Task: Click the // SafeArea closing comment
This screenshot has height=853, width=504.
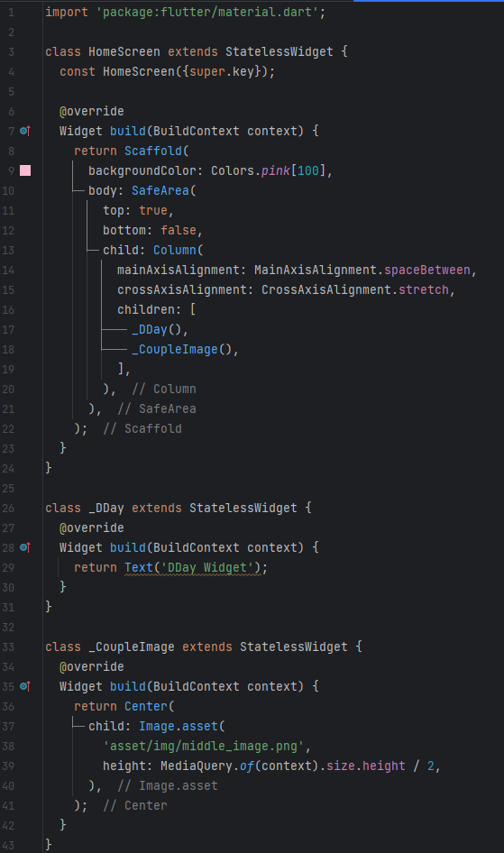Action: 157,408
